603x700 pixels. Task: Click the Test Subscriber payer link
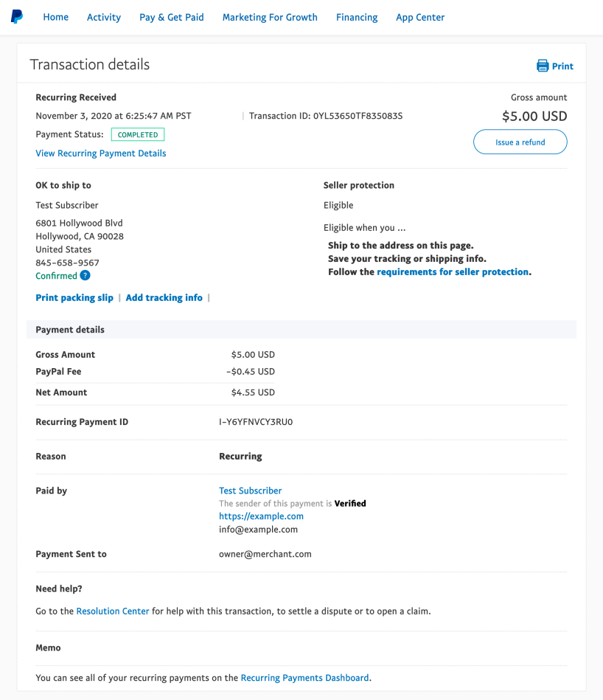coord(250,491)
